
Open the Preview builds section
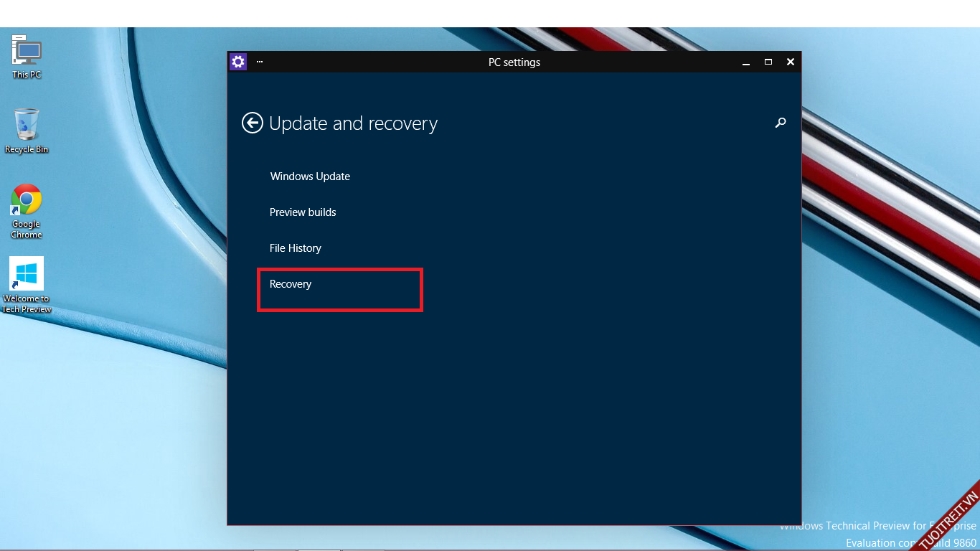303,212
